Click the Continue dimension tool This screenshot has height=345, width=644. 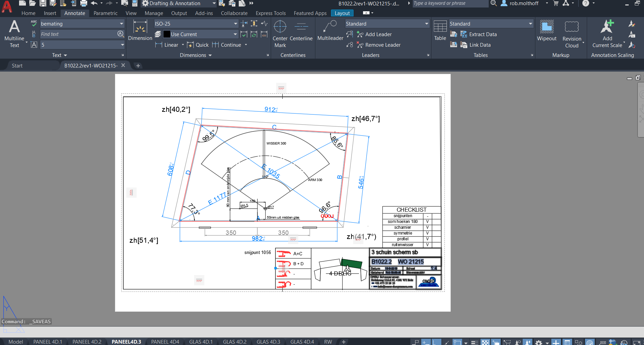point(226,45)
